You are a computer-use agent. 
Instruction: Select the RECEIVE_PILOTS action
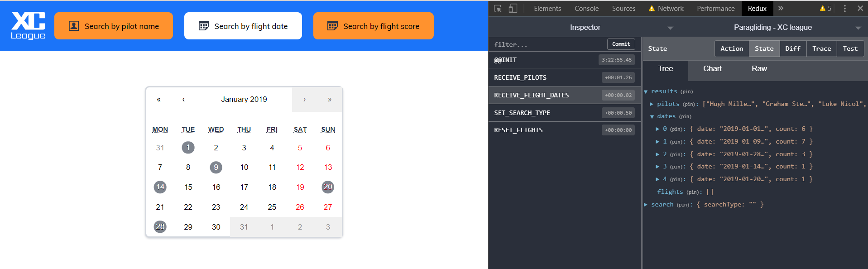coord(565,77)
